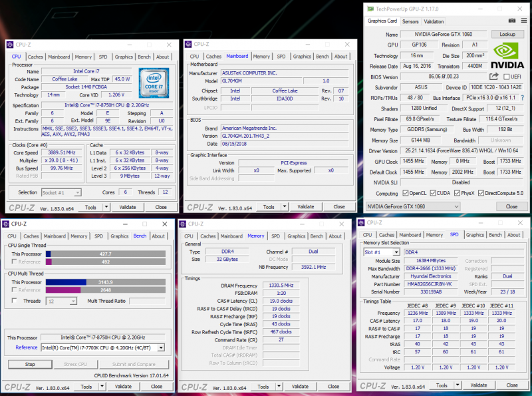Click the multi thread Reference bar showing 2648
532x396 pixels.
pos(106,290)
